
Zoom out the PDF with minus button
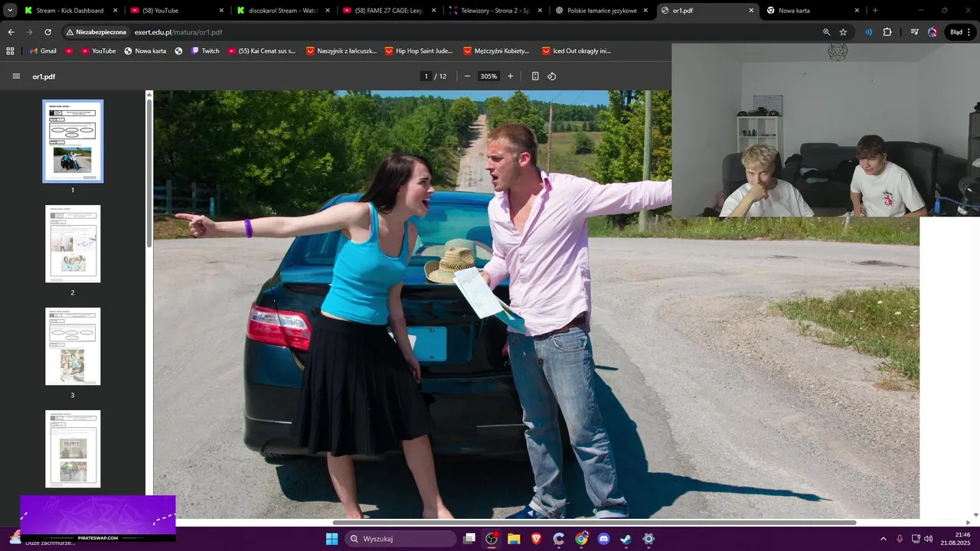467,77
